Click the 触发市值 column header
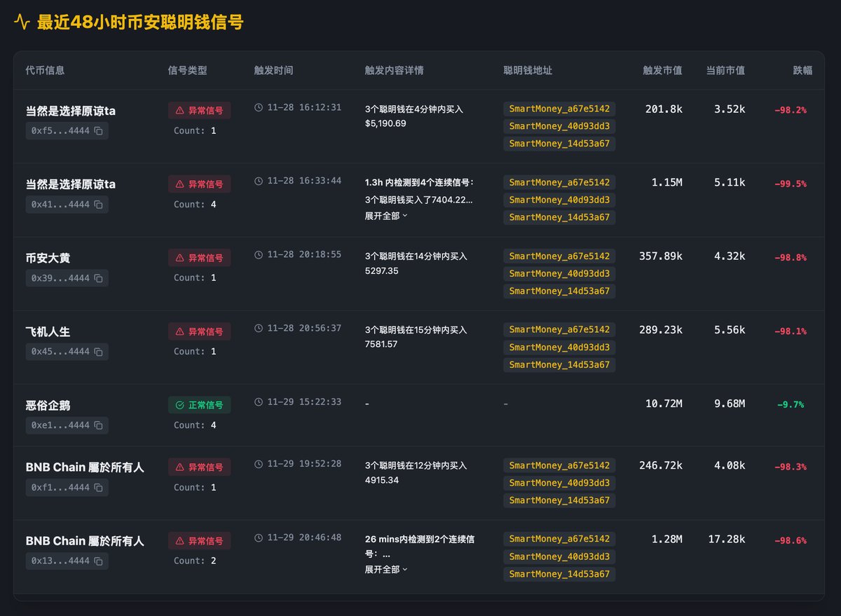The image size is (841, 616). 662,71
